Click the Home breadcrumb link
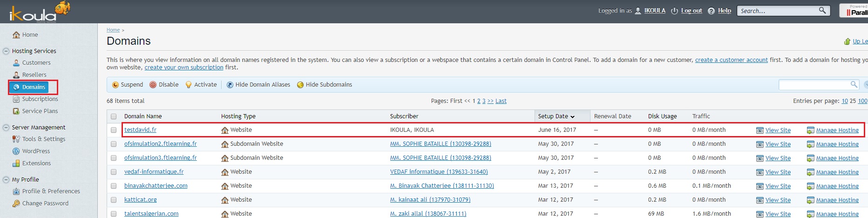Image resolution: width=868 pixels, height=218 pixels. [113, 30]
